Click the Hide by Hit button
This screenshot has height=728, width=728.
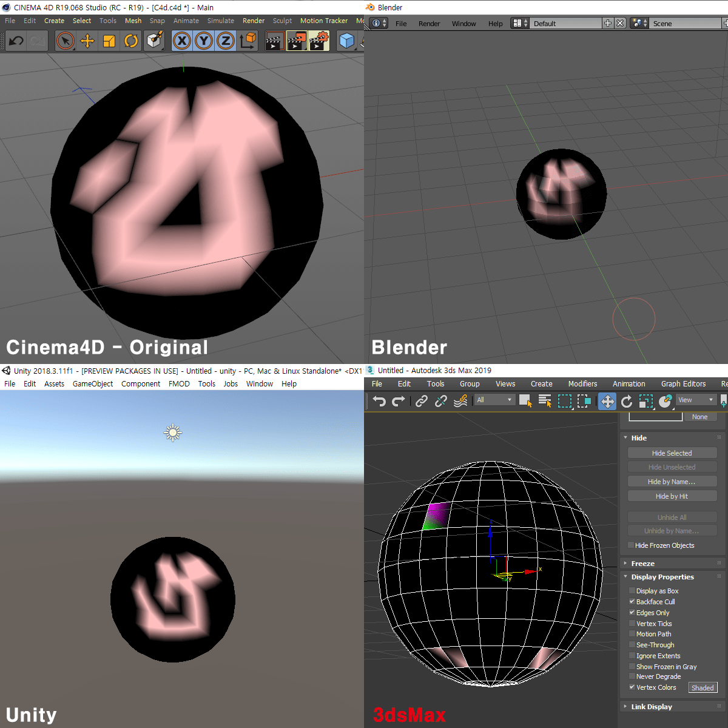672,496
